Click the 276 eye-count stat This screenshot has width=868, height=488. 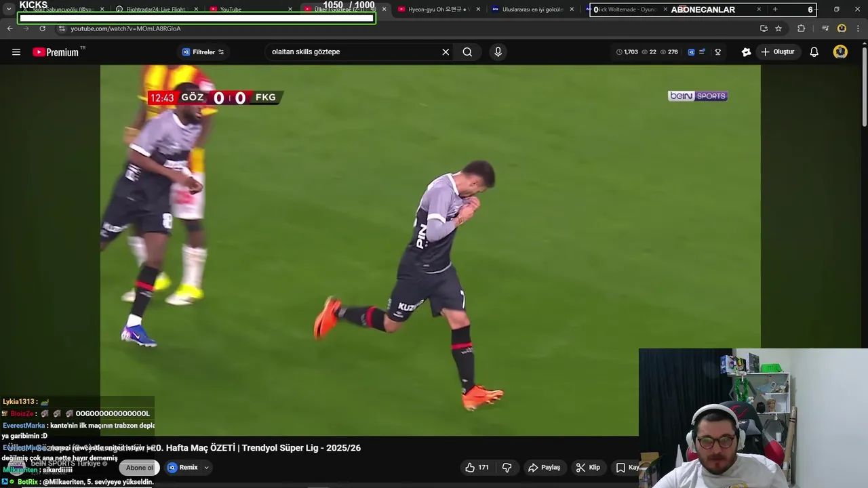click(669, 52)
